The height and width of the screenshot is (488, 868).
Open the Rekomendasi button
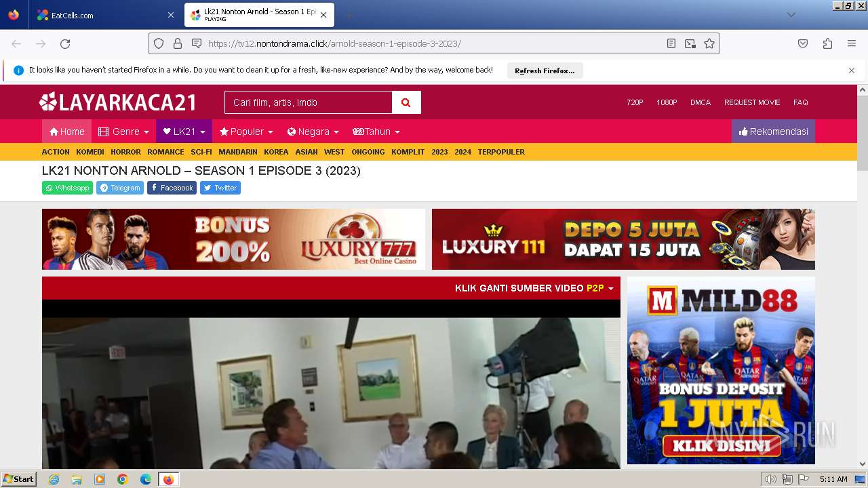pos(773,131)
